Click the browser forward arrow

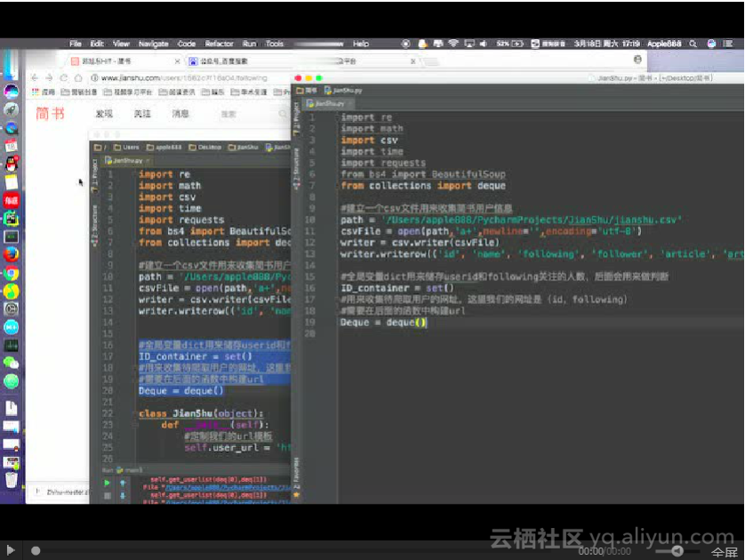pyautogui.click(x=49, y=77)
